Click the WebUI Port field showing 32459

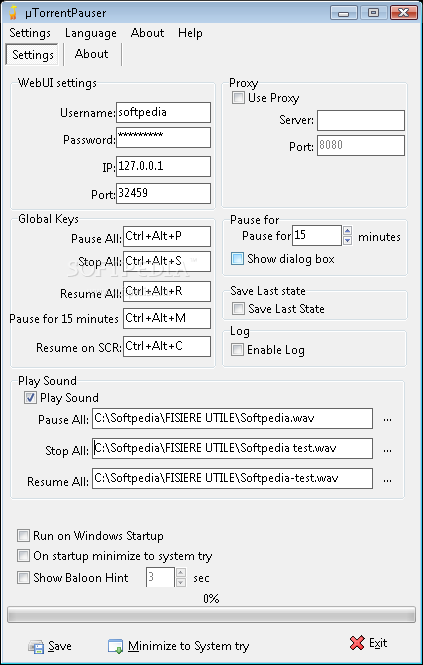click(x=163, y=193)
